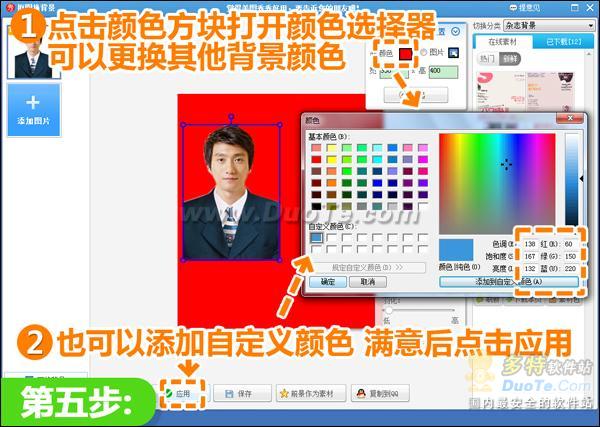Screen dimensions: 600x427
Task: Click the 色调 hue field showing 138
Action: (530, 244)
